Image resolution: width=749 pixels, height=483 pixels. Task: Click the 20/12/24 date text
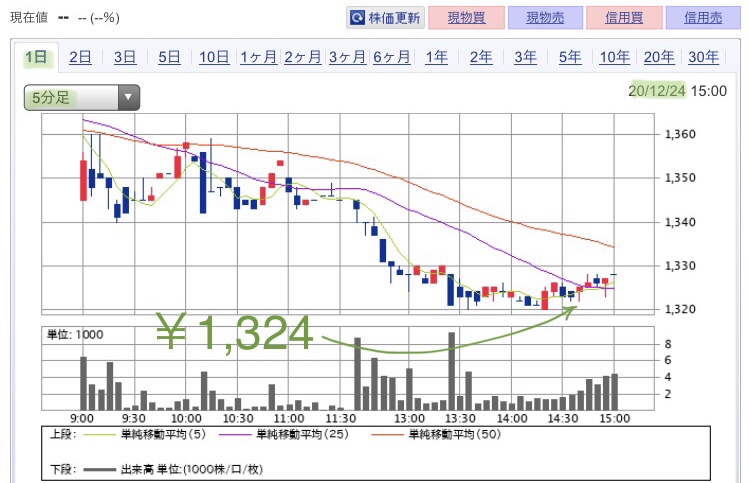point(657,91)
